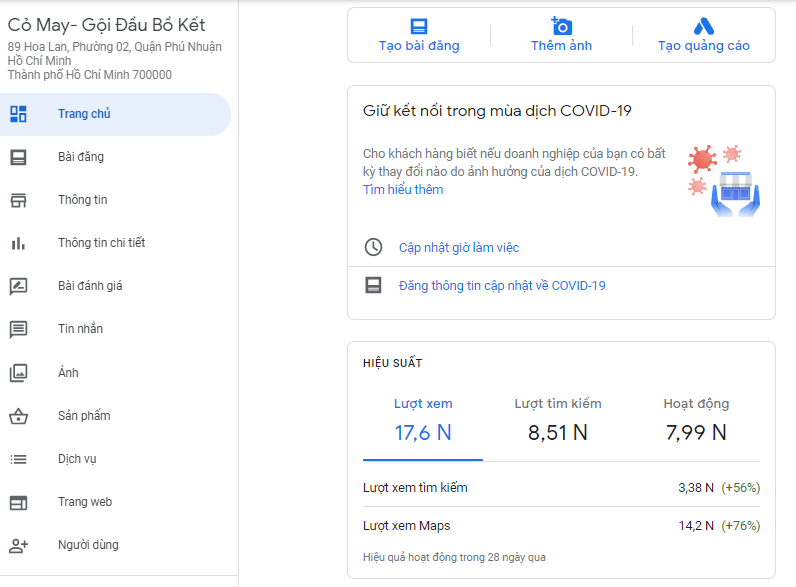Click the Trang chủ dashboard icon

[x=18, y=114]
